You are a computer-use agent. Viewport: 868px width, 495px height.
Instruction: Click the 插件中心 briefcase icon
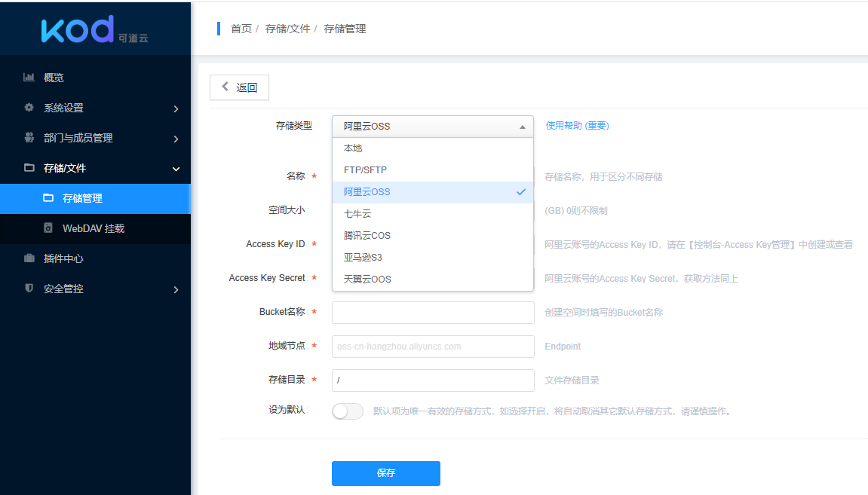point(29,258)
